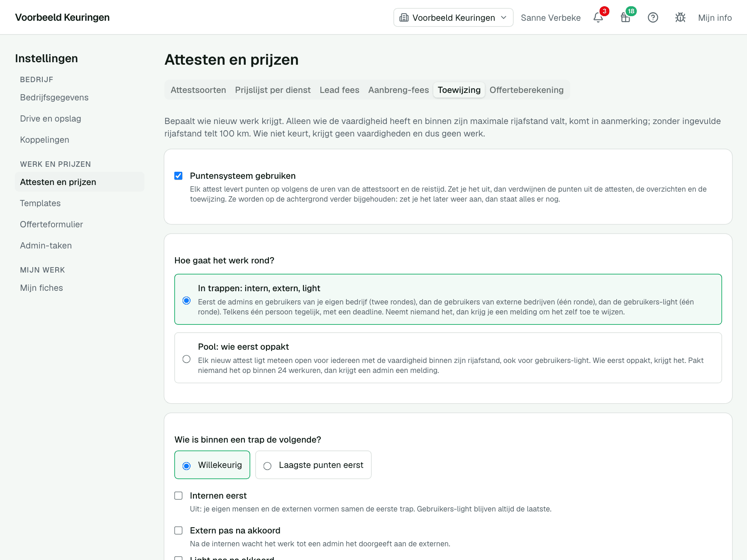
Task: Click the bug report icon
Action: coord(680,17)
